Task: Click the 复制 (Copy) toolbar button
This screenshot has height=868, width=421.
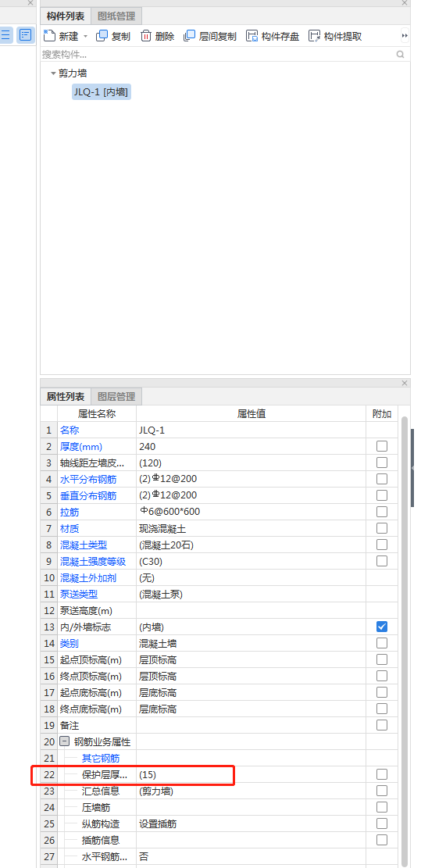Action: click(112, 36)
